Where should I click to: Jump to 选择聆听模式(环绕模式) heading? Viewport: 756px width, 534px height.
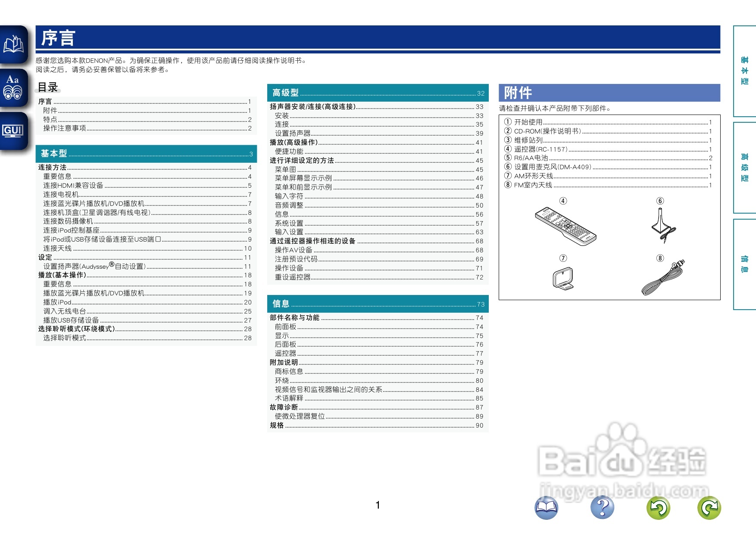[x=145, y=329]
